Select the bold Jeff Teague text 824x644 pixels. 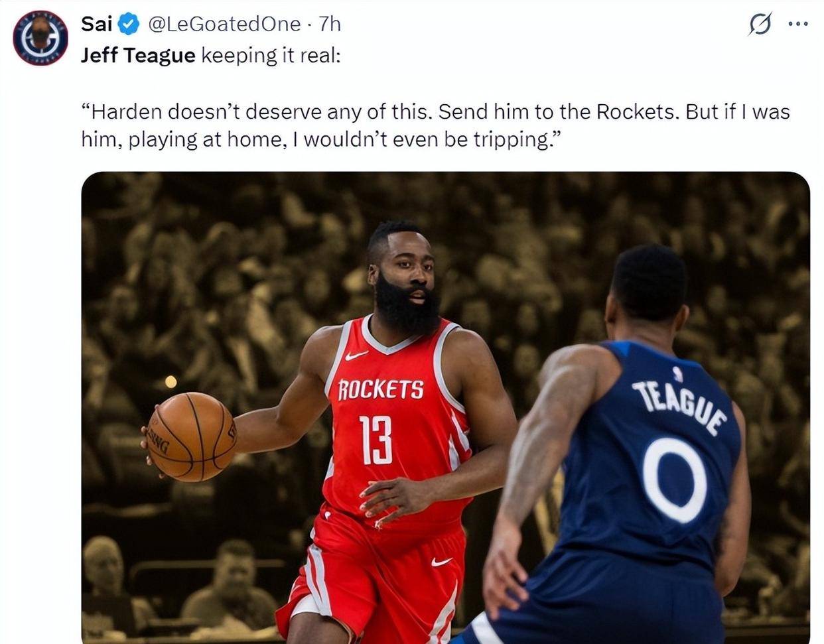pyautogui.click(x=138, y=55)
